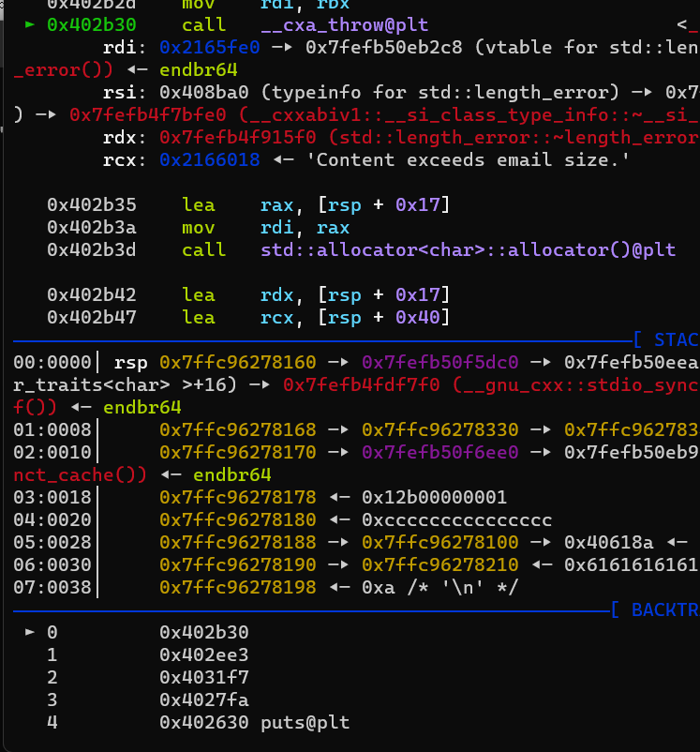Click the arrow marker beside backtrace frame 0
This screenshot has width=700, height=752.
click(x=30, y=633)
